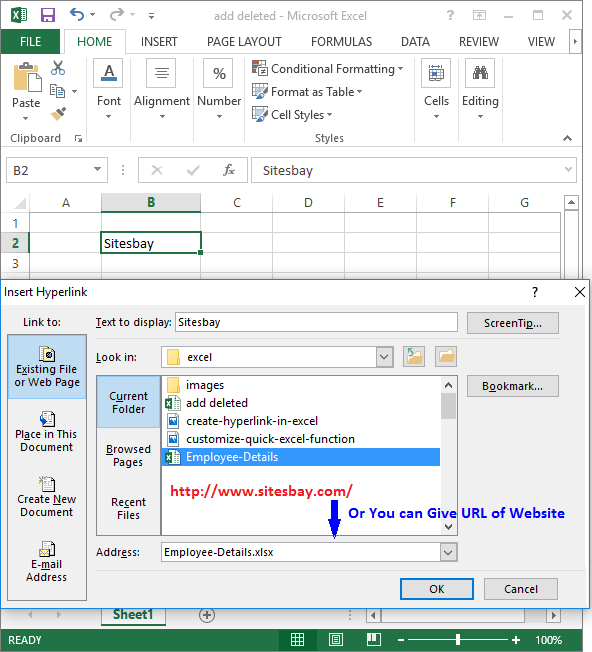
Task: Click the Copy icon in Clipboard group
Action: pos(57,91)
